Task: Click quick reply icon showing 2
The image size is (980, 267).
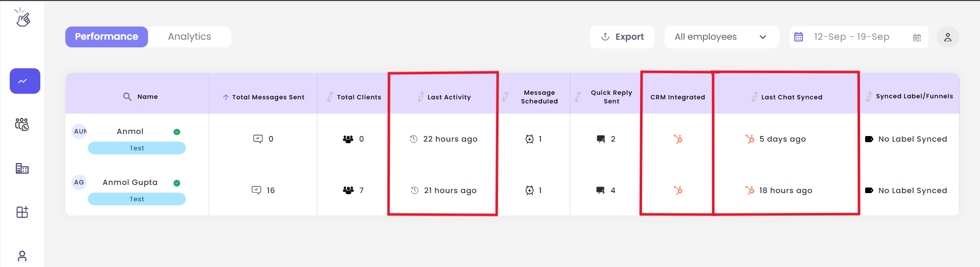Action: pyautogui.click(x=601, y=139)
